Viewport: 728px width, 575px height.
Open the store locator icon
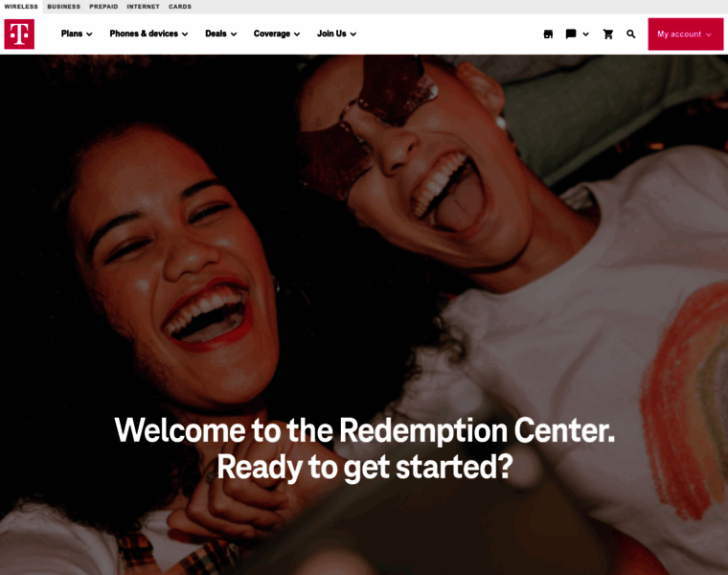coord(548,34)
